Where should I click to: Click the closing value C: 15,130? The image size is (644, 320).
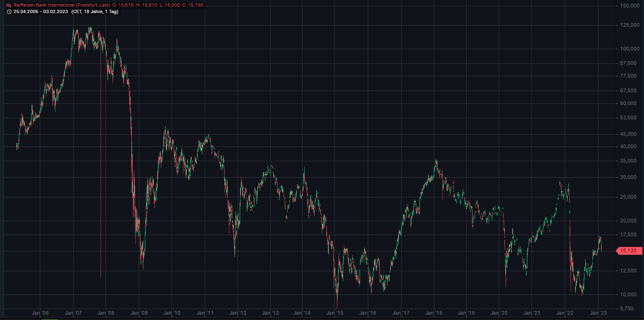pyautogui.click(x=193, y=5)
